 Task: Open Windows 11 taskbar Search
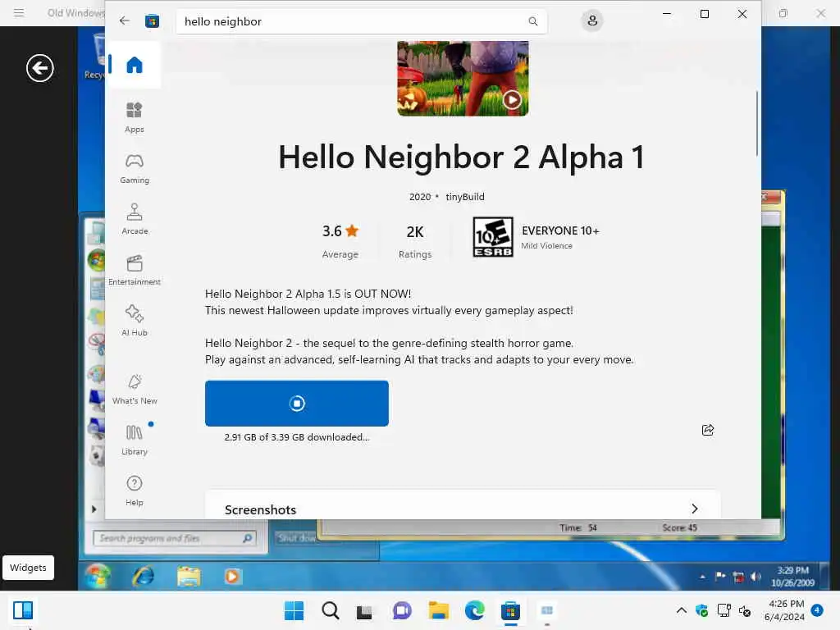tap(330, 610)
